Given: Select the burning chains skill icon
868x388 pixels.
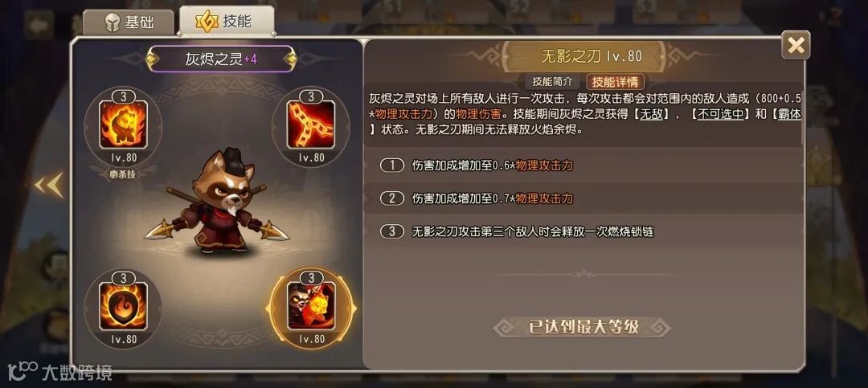Looking at the screenshot, I should pyautogui.click(x=311, y=125).
